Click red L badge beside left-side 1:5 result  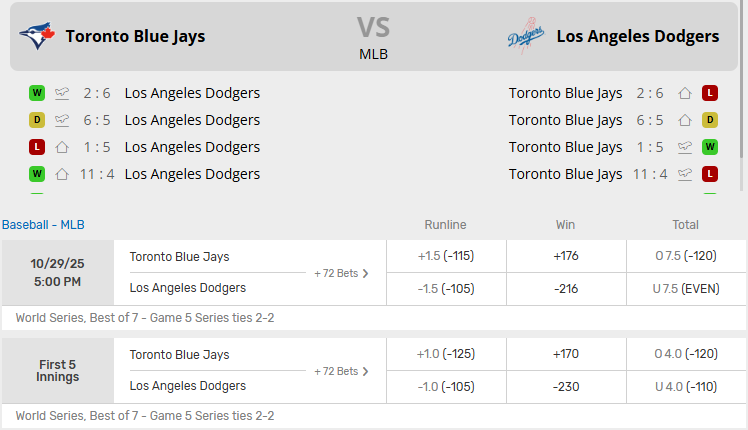pos(37,147)
